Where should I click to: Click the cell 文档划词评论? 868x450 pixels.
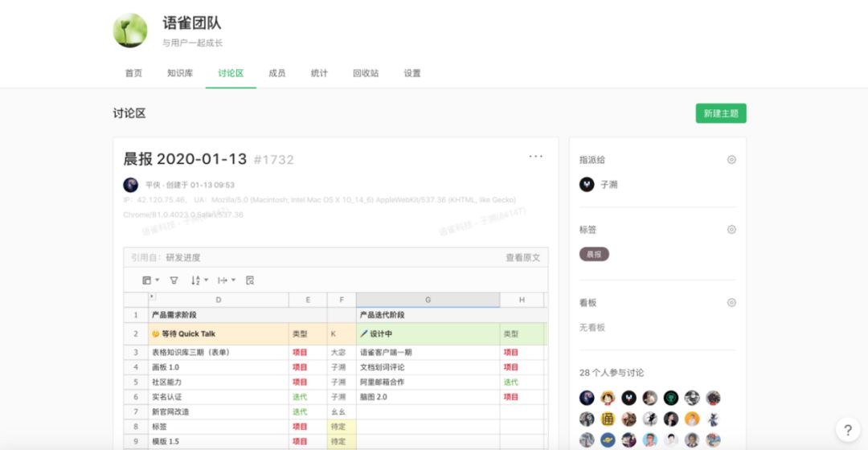click(428, 367)
